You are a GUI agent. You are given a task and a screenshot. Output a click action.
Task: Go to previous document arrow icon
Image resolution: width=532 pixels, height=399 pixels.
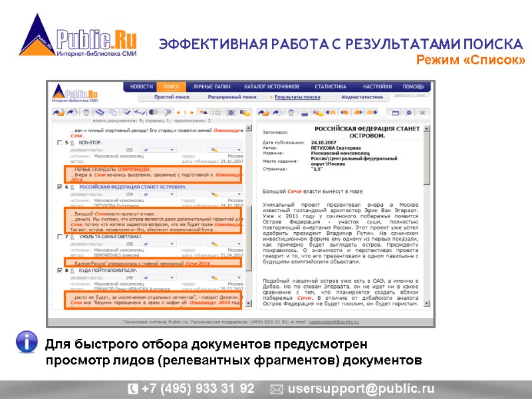tap(344, 112)
